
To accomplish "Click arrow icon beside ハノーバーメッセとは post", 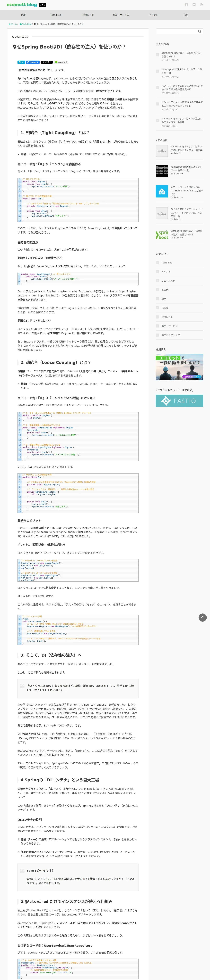I will click(157, 88).
